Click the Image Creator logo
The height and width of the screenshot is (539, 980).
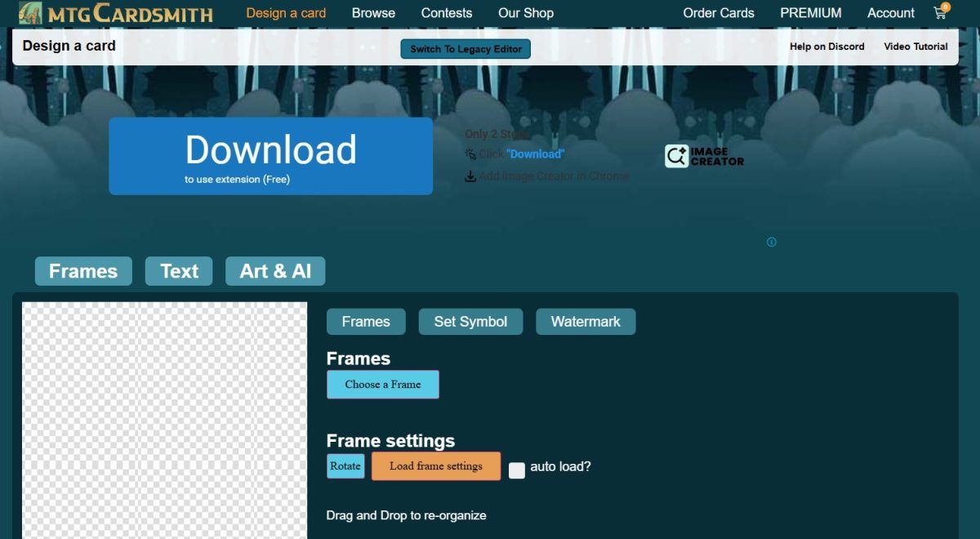click(704, 156)
